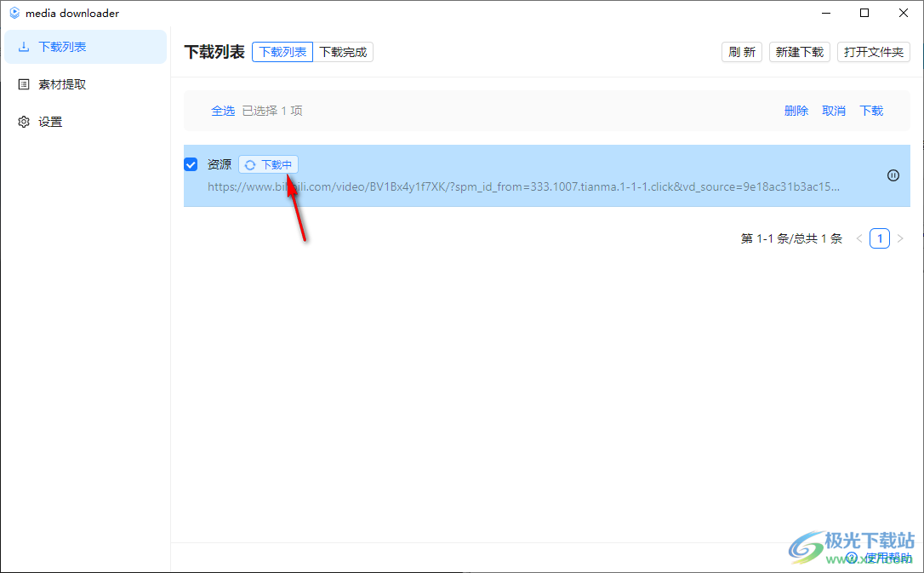Viewport: 924px width, 573px height.
Task: Pause the download with the pause icon
Action: (893, 175)
